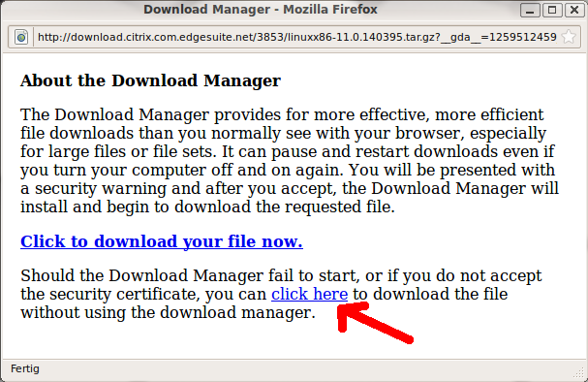Screen dimensions: 588x382
Task: Bookmark this page with the star icon
Action: [569, 37]
